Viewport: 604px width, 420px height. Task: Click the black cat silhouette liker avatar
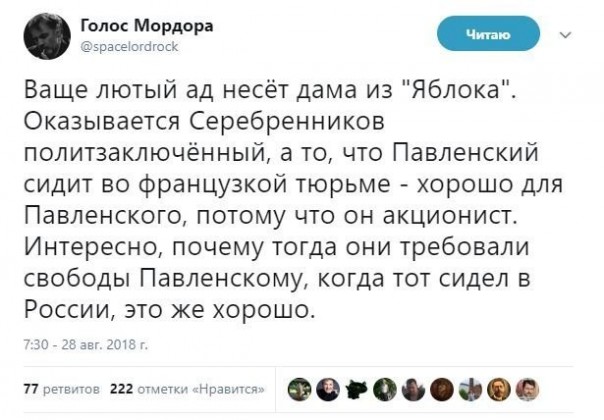click(x=355, y=390)
